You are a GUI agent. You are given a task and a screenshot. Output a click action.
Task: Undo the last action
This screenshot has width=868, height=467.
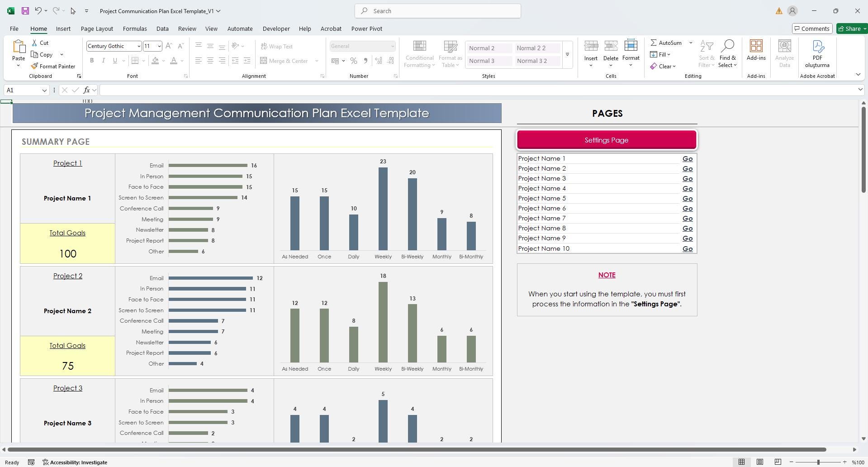38,11
